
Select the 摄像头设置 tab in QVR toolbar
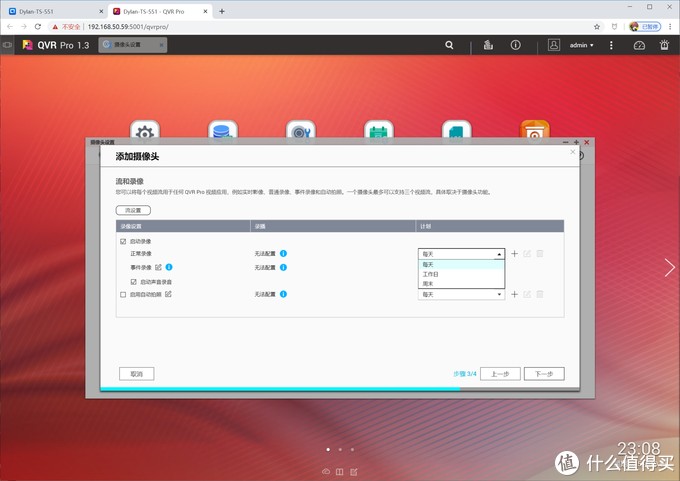pyautogui.click(x=132, y=45)
